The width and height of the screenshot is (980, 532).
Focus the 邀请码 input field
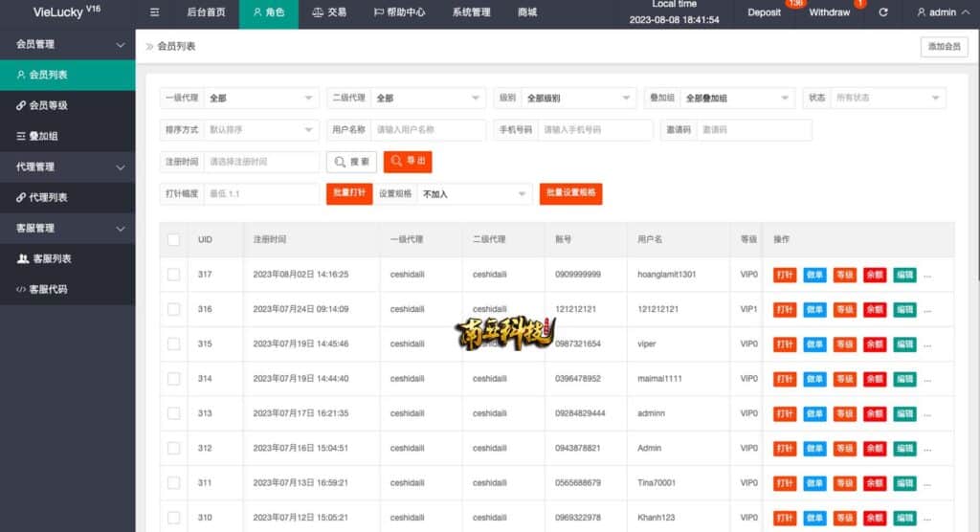tap(754, 130)
